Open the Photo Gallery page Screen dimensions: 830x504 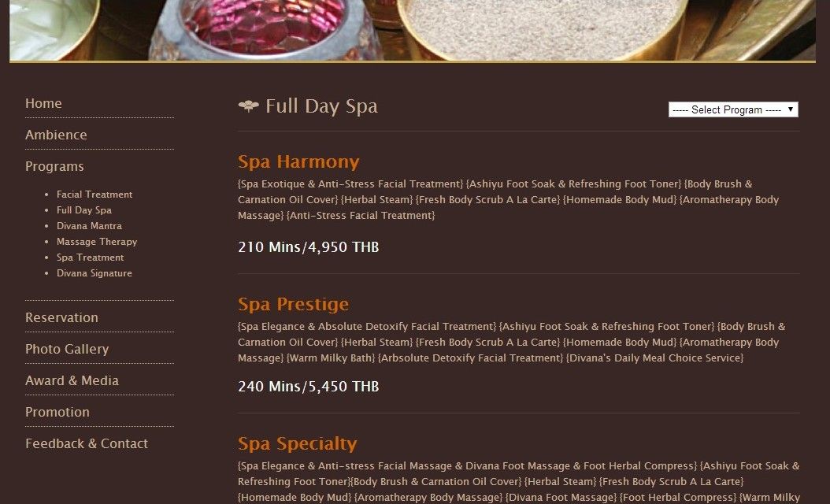(67, 349)
